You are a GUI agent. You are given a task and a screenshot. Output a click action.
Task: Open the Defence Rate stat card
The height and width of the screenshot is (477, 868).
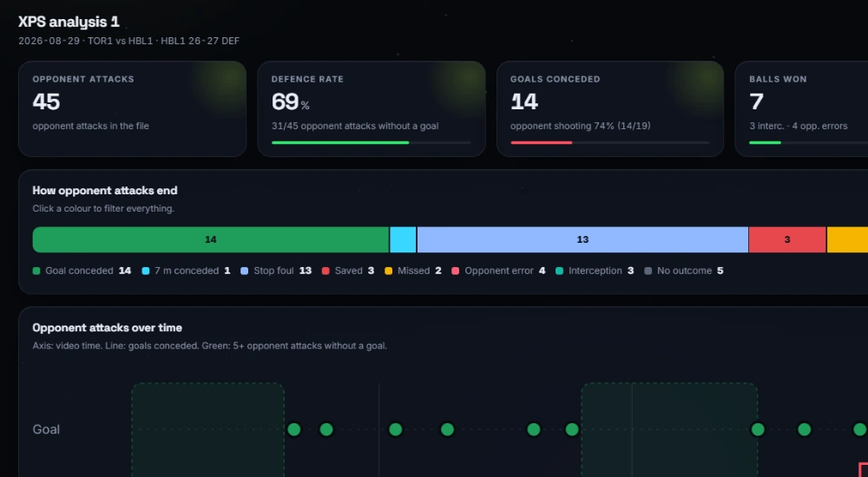(372, 109)
